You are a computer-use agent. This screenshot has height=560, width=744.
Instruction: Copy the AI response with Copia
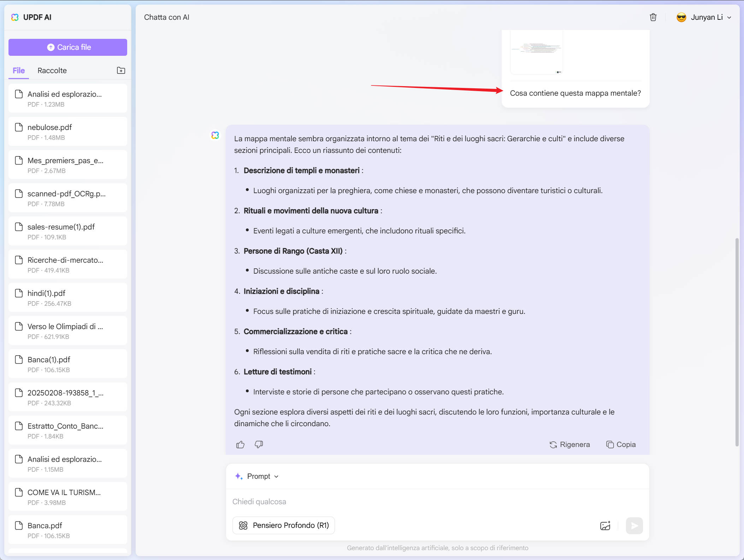click(x=621, y=445)
